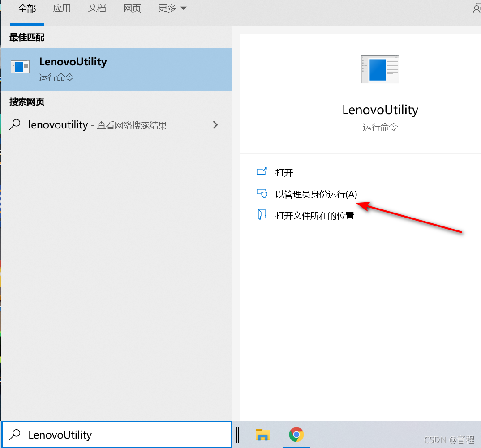
Task: Switch to the 网页 tab
Action: coord(132,8)
